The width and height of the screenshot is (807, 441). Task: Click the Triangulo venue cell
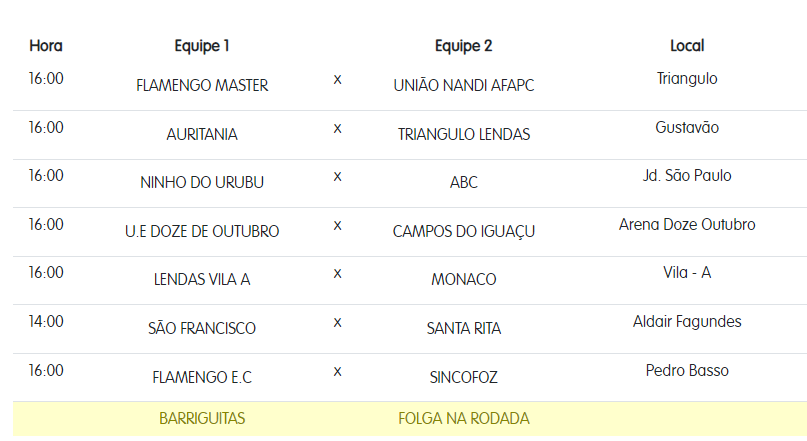687,78
